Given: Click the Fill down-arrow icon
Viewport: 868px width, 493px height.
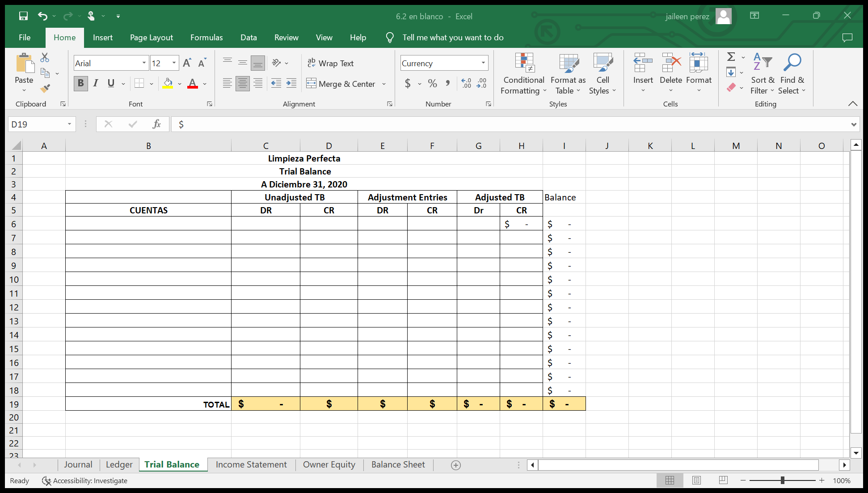Looking at the screenshot, I should (x=731, y=72).
